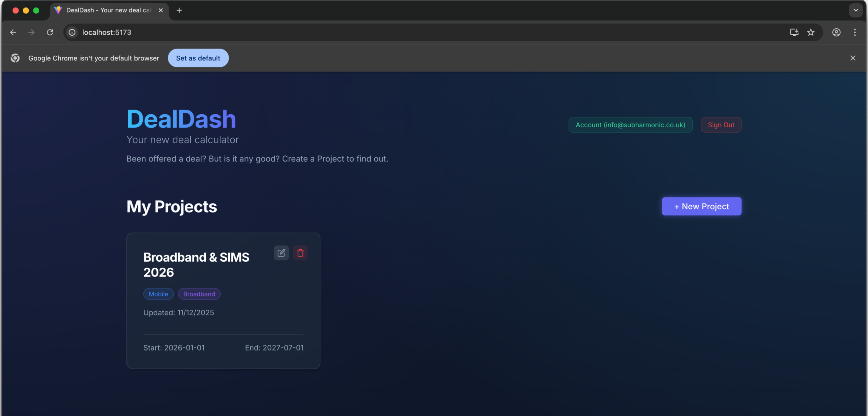View site information icon
This screenshot has height=416, width=868.
[72, 32]
